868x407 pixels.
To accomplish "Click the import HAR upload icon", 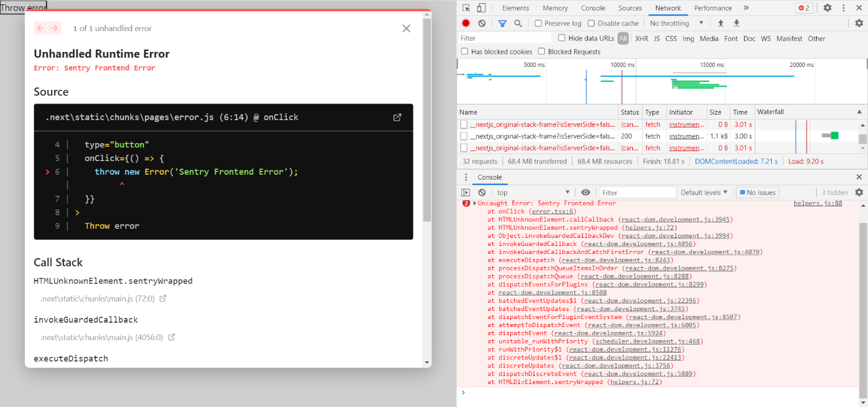I will (x=720, y=23).
